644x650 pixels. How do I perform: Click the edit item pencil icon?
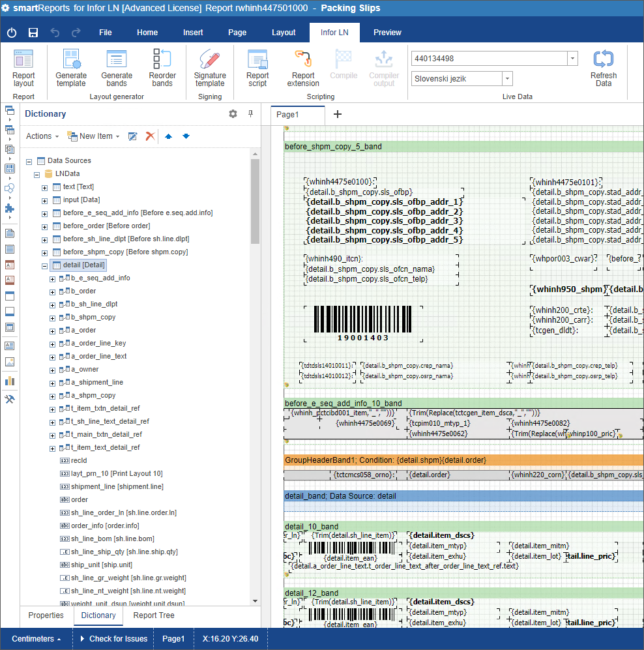132,136
